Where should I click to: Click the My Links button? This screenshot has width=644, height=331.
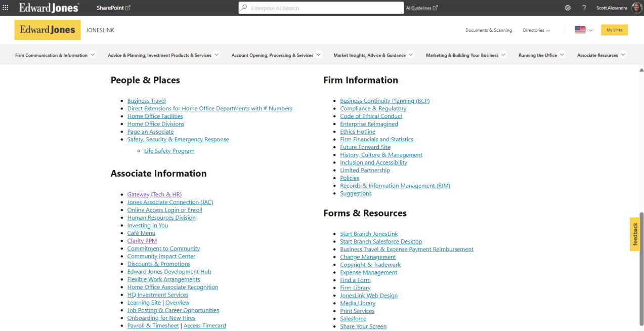pyautogui.click(x=614, y=30)
